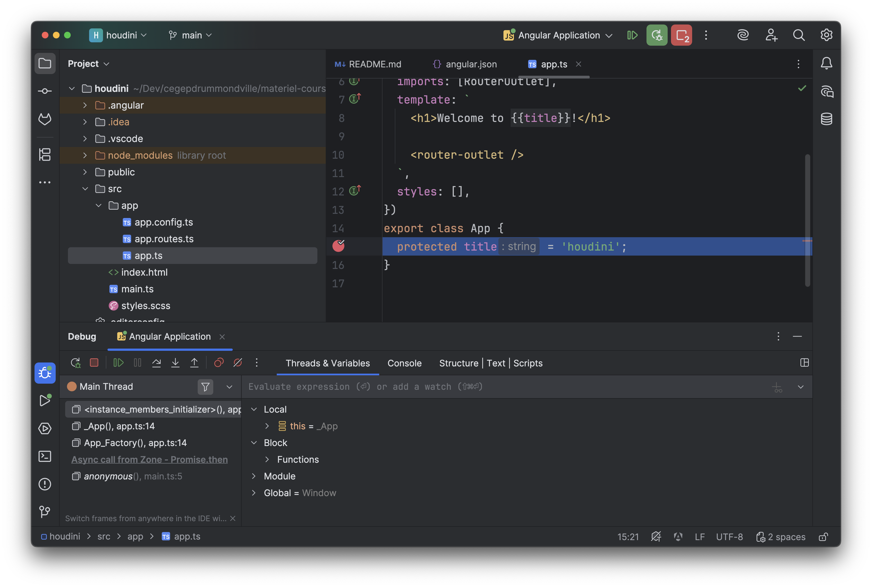The width and height of the screenshot is (872, 588).
Task: Click Step Into in debug toolbar
Action: click(175, 362)
